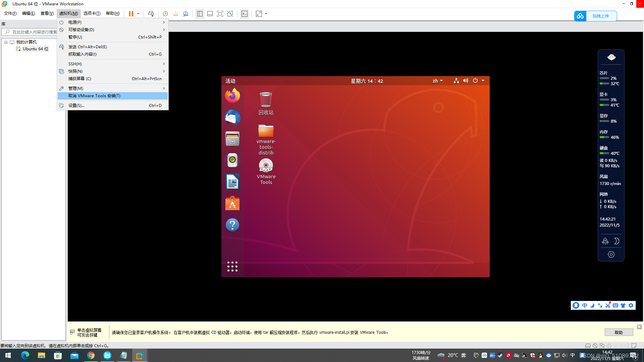Screen dimensions: 644x362
Task: Open the zh input language dropdown
Action: pos(437,81)
